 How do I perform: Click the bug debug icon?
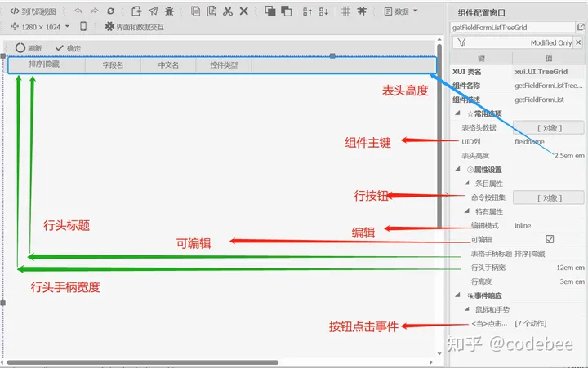coord(169,11)
